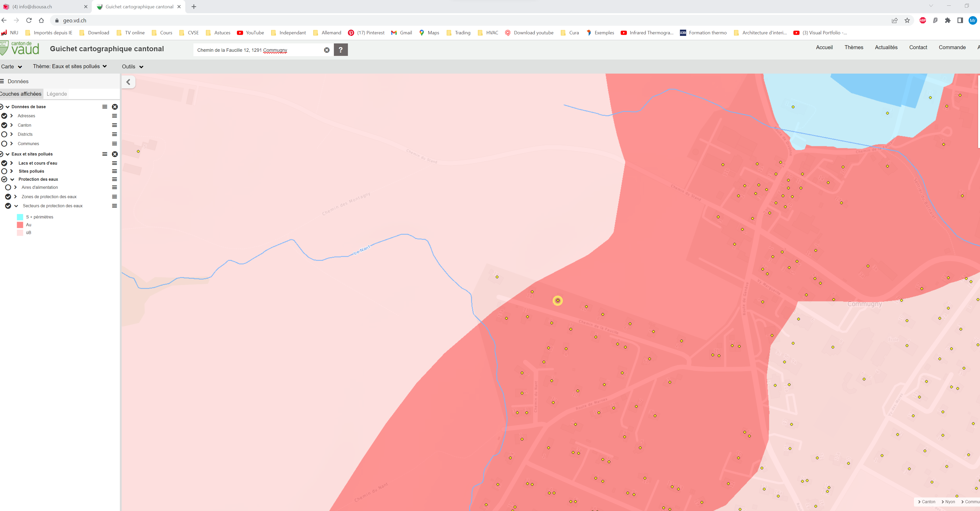Switch to the Légende tab

pyautogui.click(x=57, y=94)
